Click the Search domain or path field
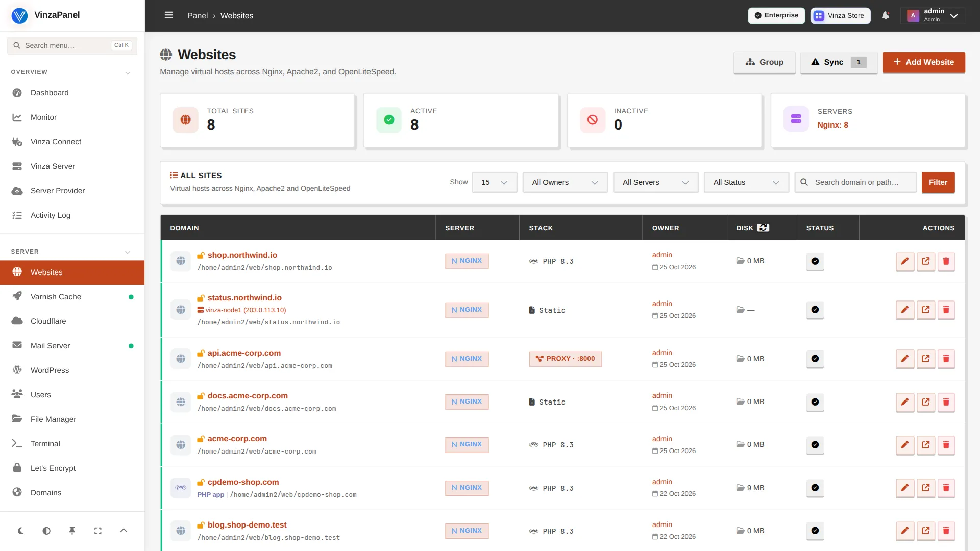This screenshot has height=551, width=980. coord(855,182)
